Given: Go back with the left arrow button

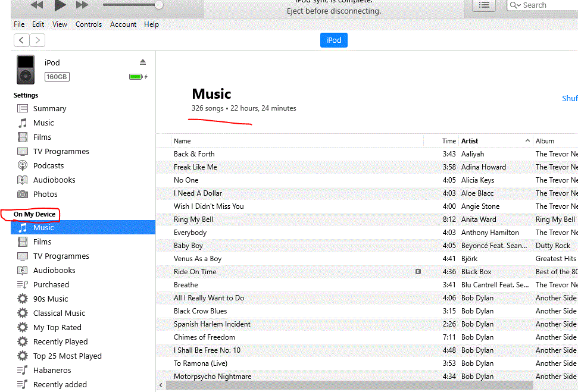Looking at the screenshot, I should click(22, 40).
